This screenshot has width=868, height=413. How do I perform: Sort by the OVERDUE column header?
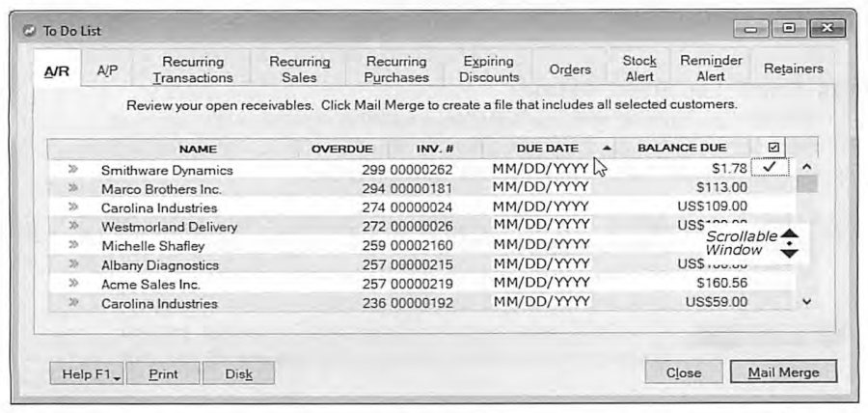(x=342, y=149)
